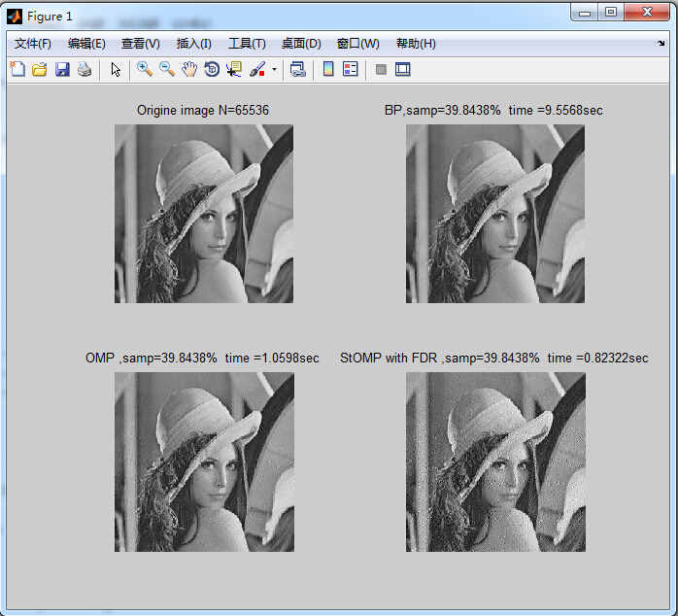Create a new figure with toolbar icon

coord(17,69)
